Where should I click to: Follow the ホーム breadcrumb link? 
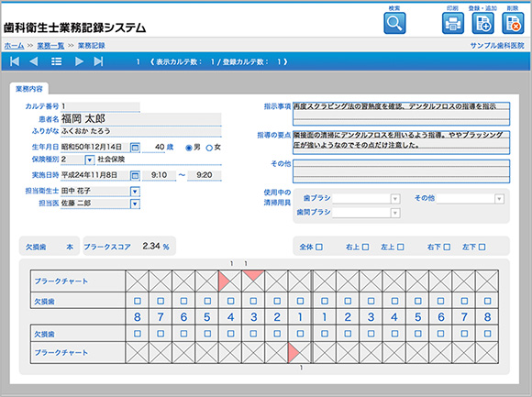point(15,46)
